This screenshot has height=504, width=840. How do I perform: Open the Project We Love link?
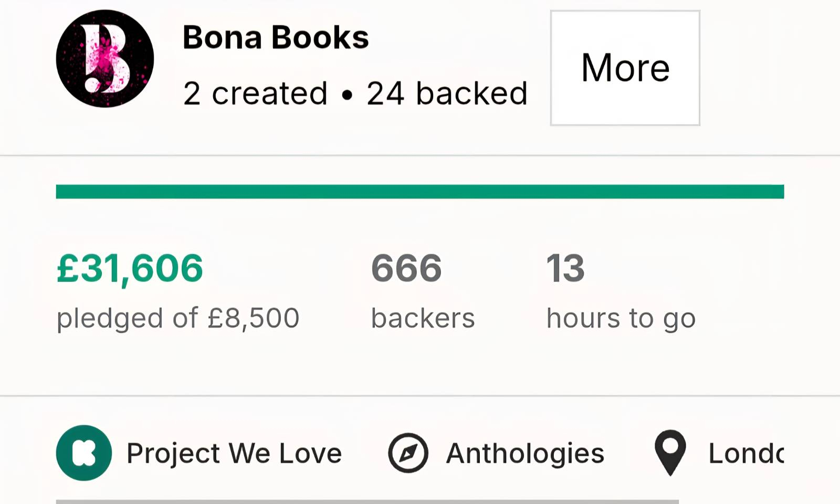(234, 453)
